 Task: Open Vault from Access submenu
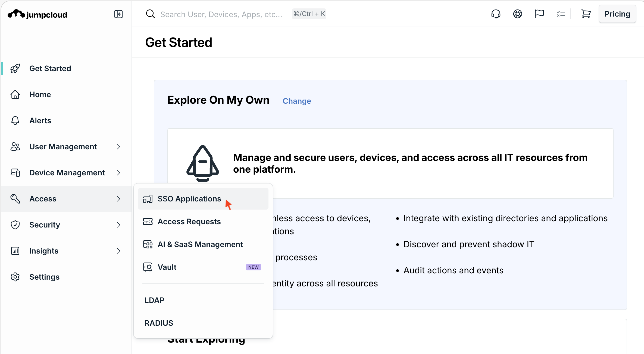click(x=167, y=267)
